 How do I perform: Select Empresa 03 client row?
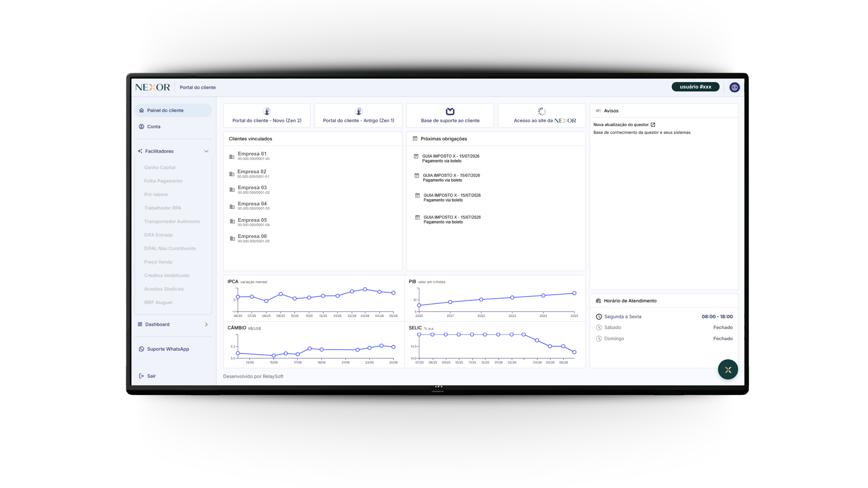253,190
